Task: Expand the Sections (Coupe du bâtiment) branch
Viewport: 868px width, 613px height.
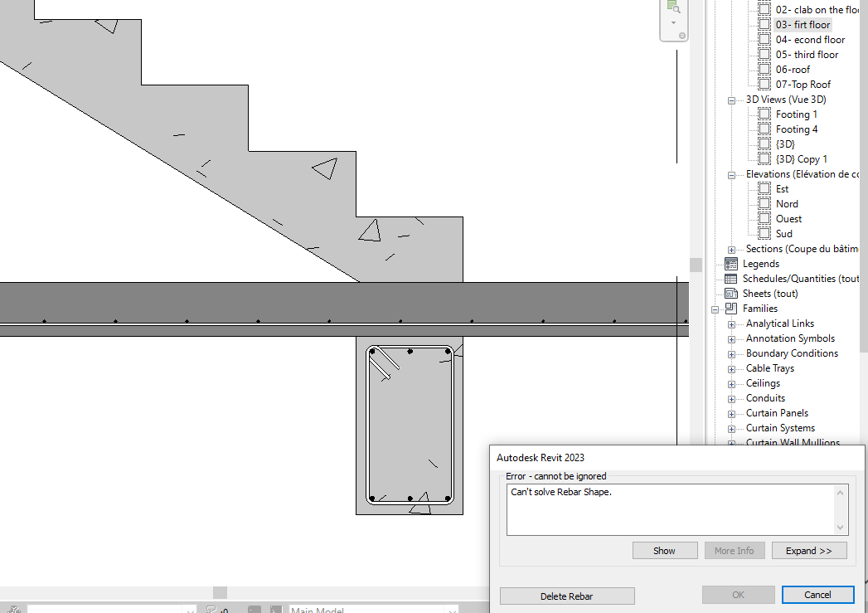Action: tap(731, 248)
